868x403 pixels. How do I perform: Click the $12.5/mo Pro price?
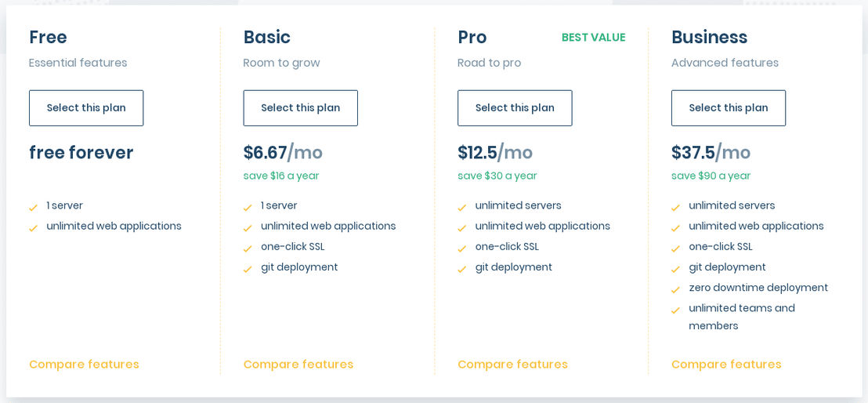495,152
